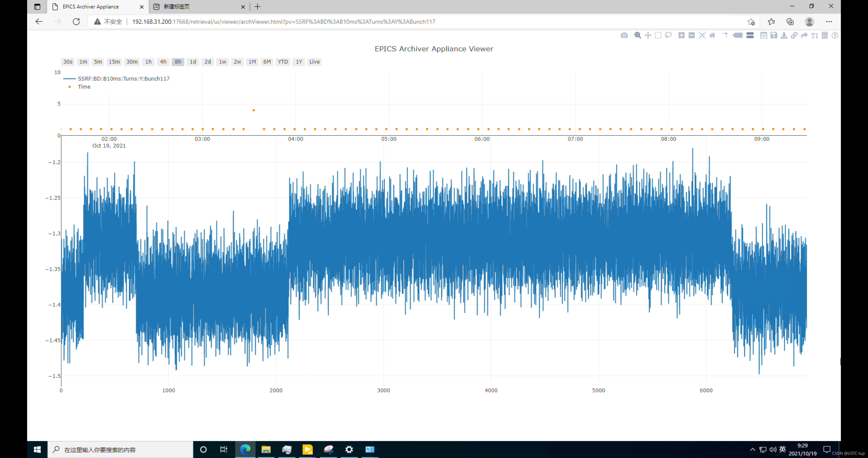868x458 pixels.
Task: Select the Box Select tool
Action: [658, 35]
